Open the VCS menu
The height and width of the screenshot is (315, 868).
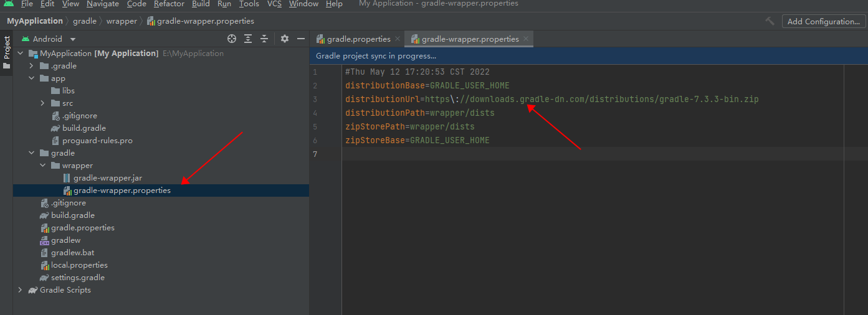(x=274, y=4)
